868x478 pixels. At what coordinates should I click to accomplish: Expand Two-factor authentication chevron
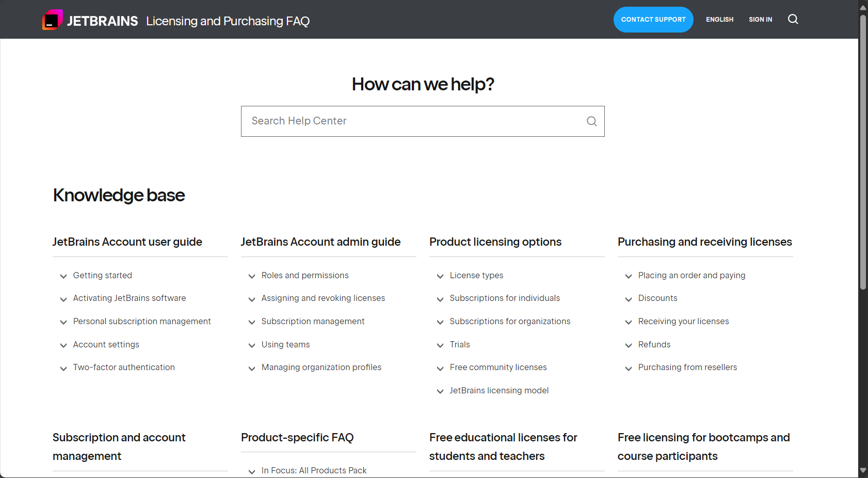tap(63, 369)
